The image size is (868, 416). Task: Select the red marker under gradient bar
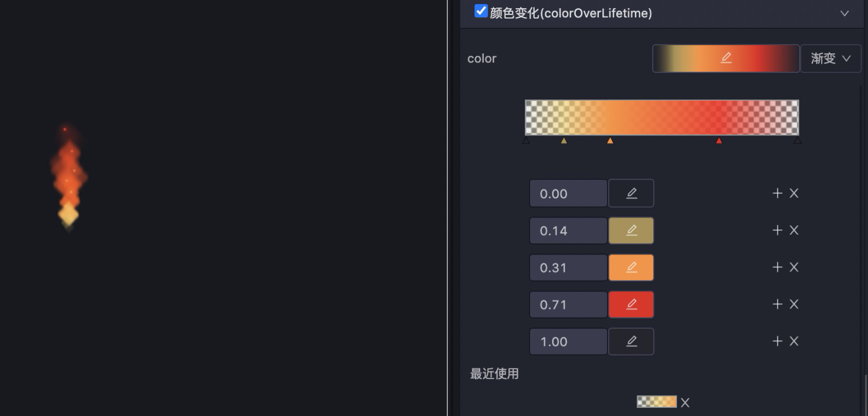719,141
